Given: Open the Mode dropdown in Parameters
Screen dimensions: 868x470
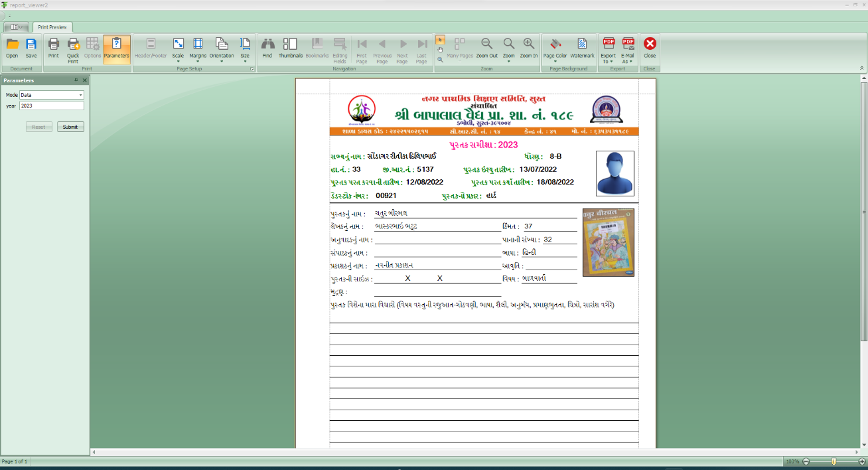Looking at the screenshot, I should [x=80, y=95].
